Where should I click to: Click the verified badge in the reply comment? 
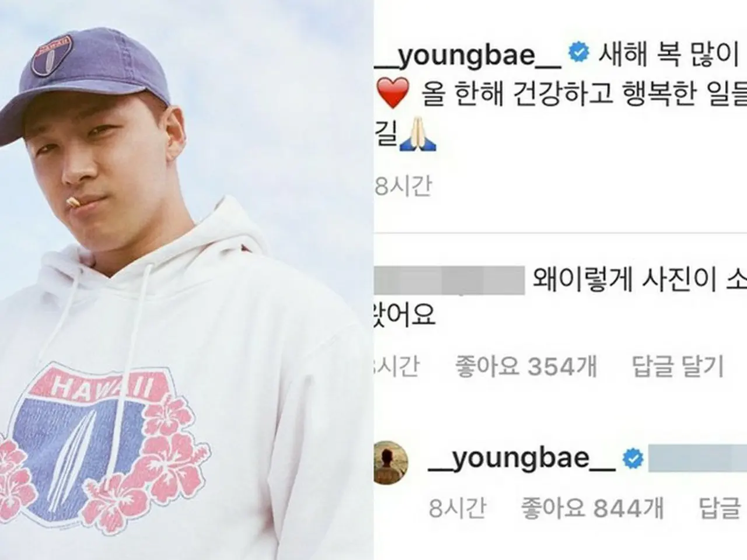click(x=632, y=460)
